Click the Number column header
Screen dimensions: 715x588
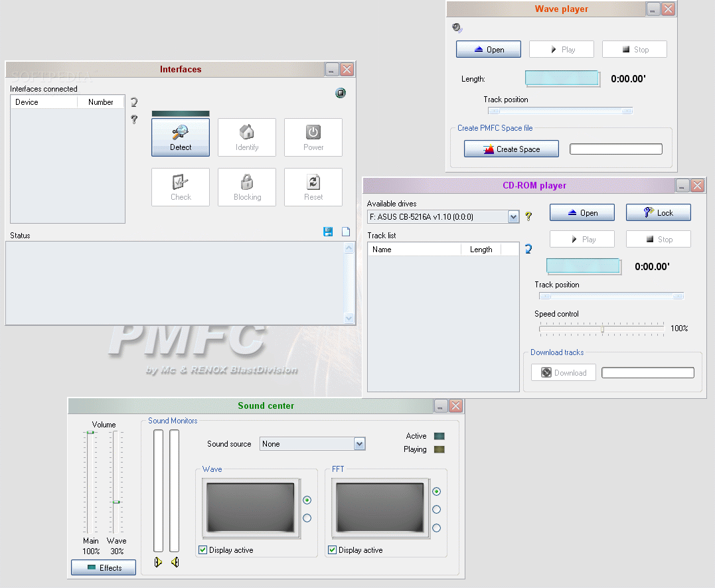101,102
